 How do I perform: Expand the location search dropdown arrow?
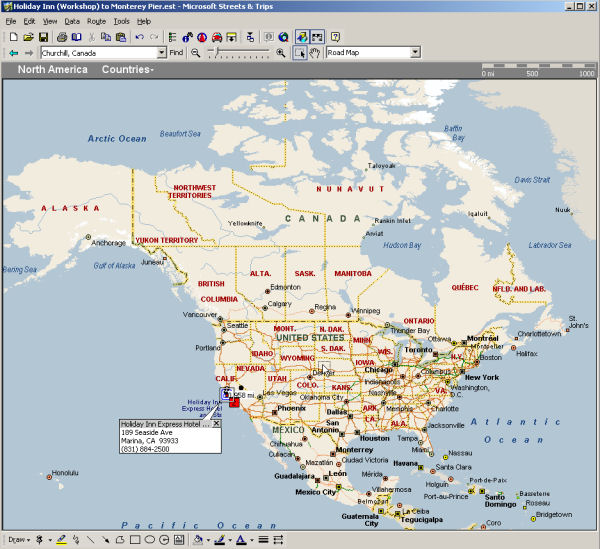point(162,53)
